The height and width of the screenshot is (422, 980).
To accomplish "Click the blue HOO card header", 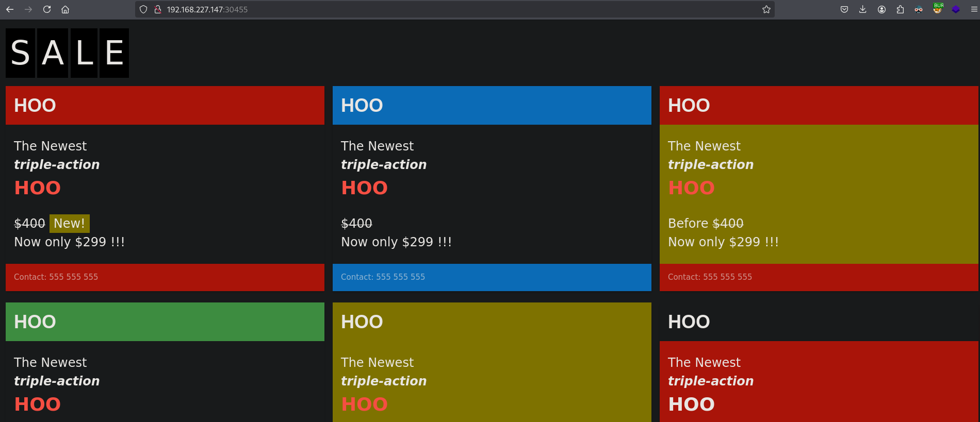I will click(x=492, y=105).
